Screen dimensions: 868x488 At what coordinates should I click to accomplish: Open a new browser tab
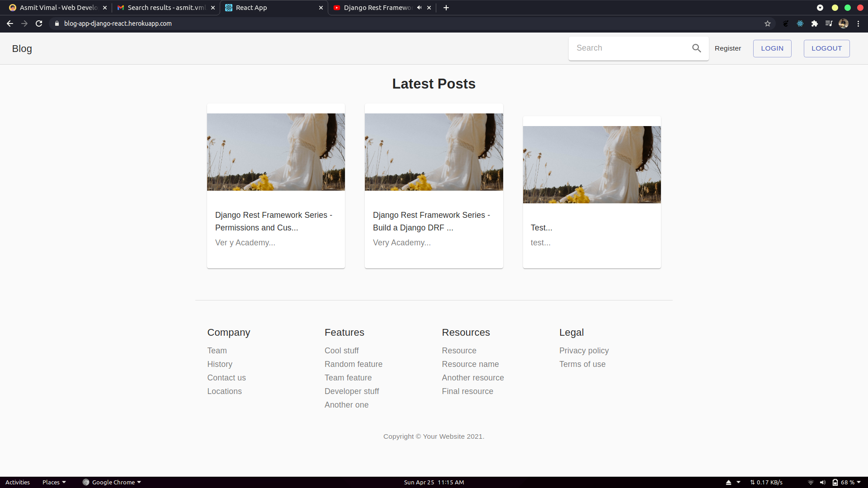pos(446,8)
